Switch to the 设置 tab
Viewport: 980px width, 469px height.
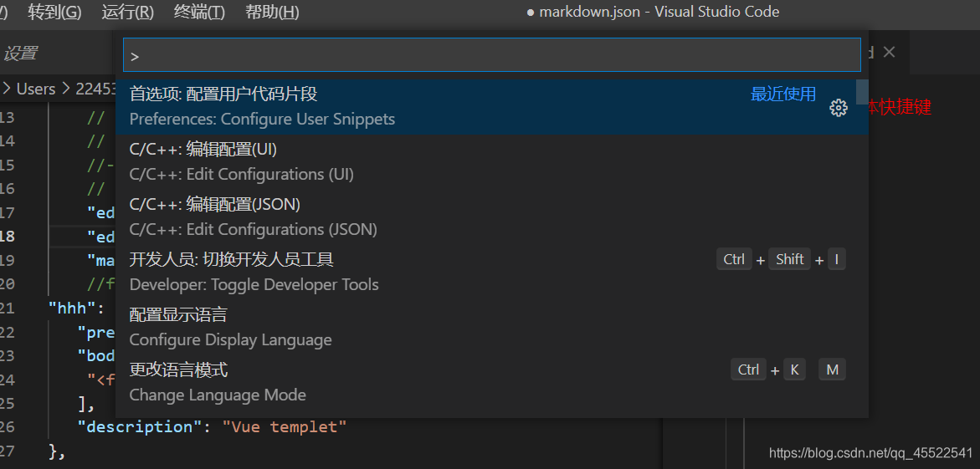coord(20,54)
